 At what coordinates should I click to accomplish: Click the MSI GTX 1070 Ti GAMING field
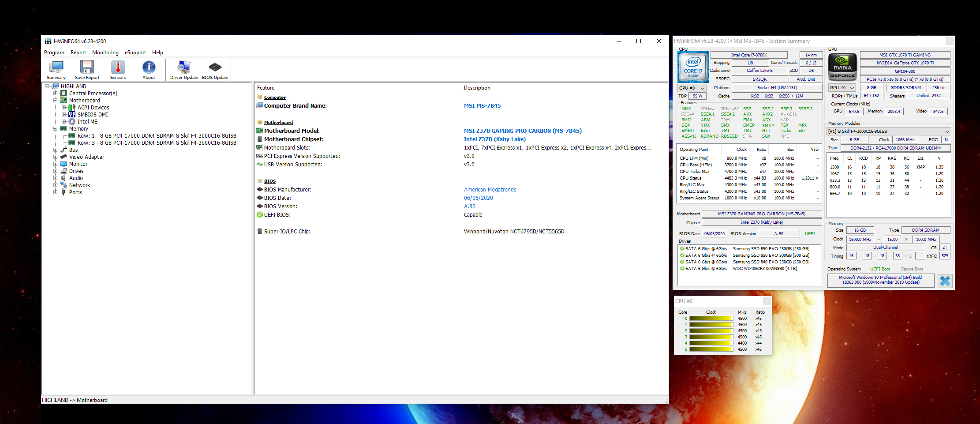click(x=905, y=55)
